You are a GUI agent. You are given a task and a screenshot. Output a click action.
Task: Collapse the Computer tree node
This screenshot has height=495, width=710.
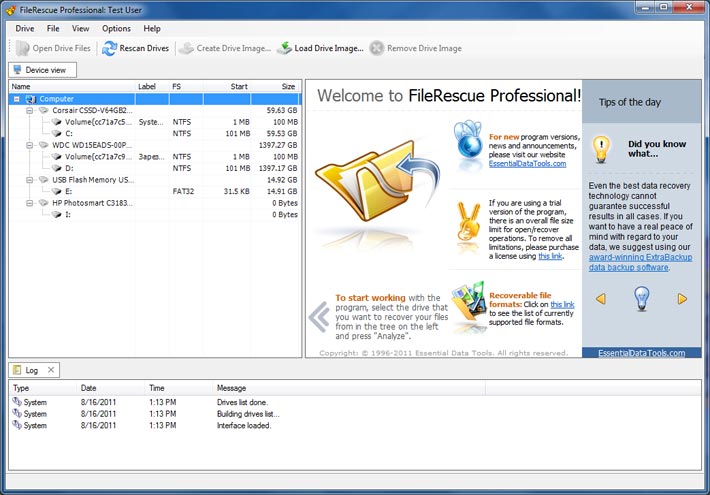click(x=17, y=99)
